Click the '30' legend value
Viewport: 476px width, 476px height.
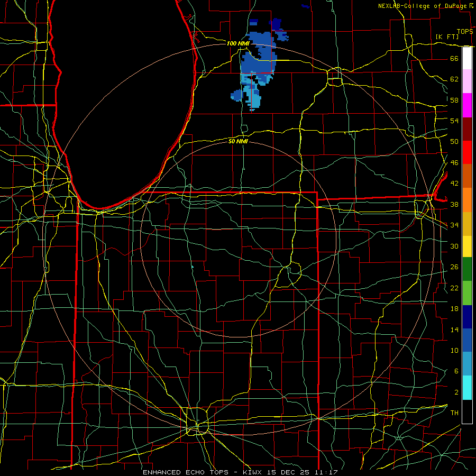click(x=454, y=246)
